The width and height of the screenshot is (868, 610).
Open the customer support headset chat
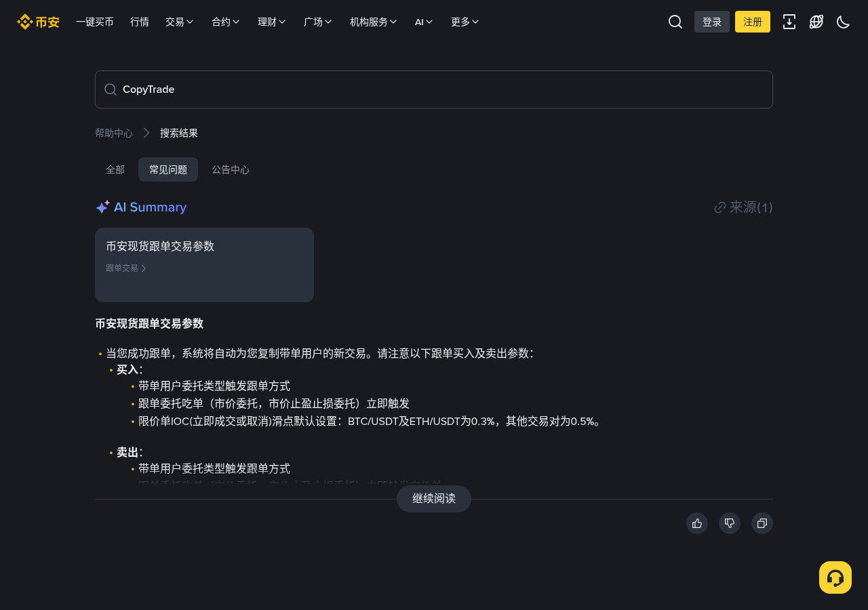click(x=835, y=577)
